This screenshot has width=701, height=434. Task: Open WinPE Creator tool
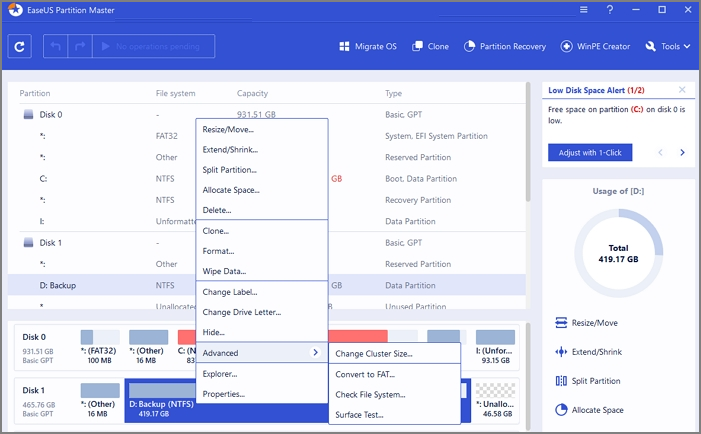pos(595,46)
